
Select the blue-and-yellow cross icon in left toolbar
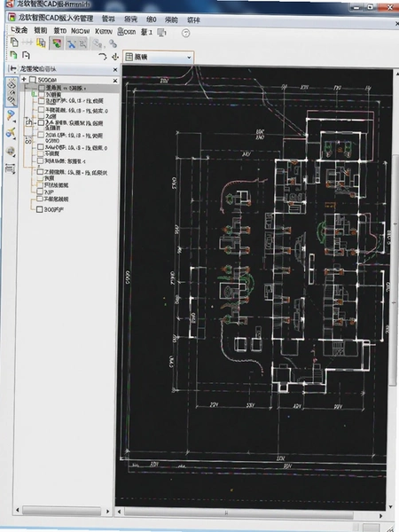11,133
